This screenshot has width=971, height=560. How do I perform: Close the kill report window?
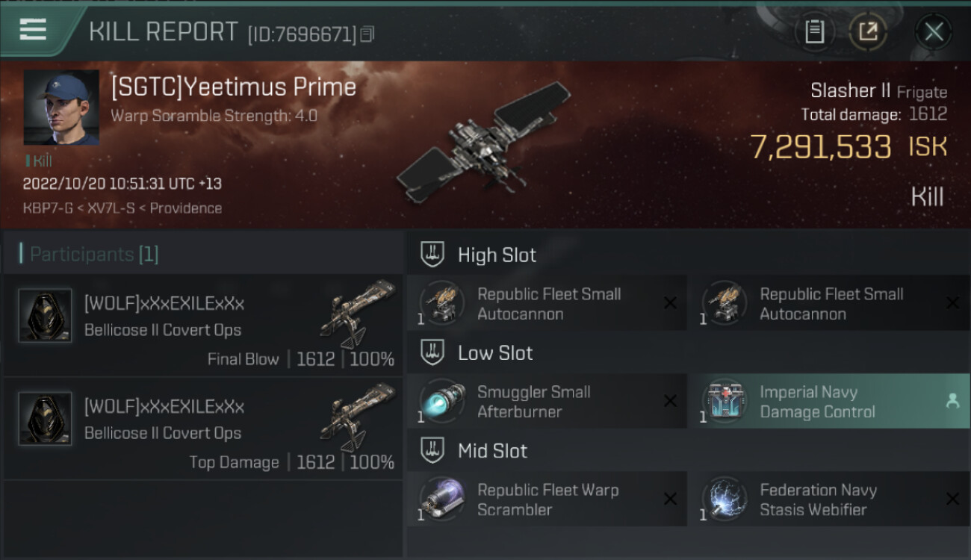click(x=933, y=31)
